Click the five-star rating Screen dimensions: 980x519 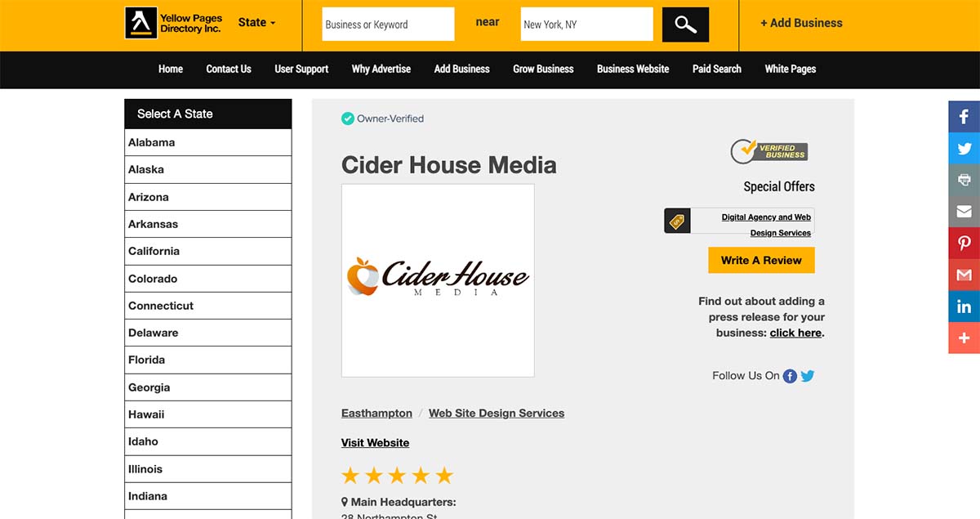tap(397, 476)
